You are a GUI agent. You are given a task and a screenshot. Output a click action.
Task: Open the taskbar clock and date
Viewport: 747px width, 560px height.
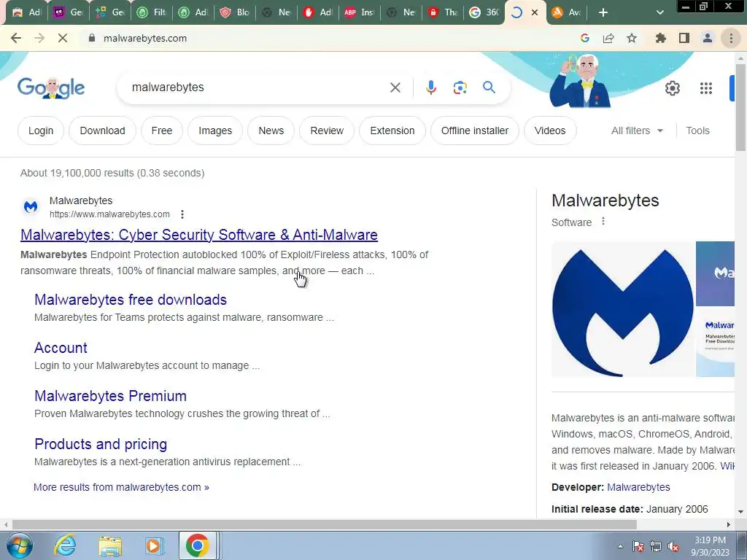point(710,546)
